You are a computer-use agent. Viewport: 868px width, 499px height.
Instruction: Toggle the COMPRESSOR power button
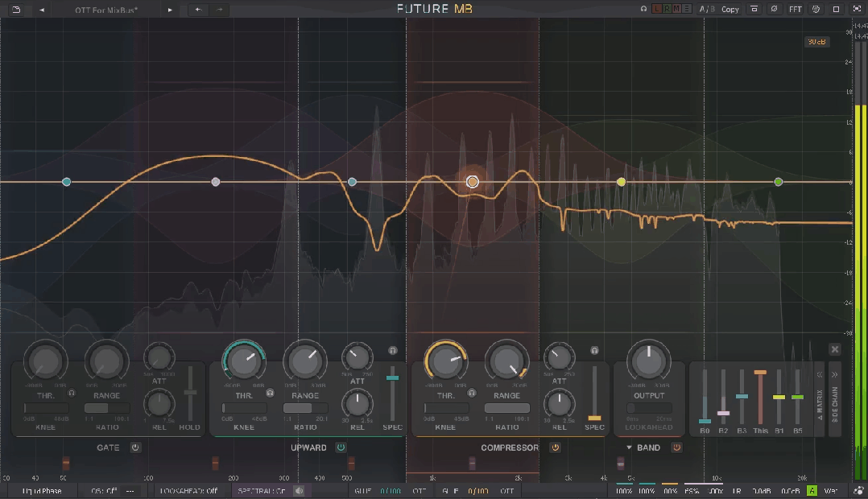(556, 447)
